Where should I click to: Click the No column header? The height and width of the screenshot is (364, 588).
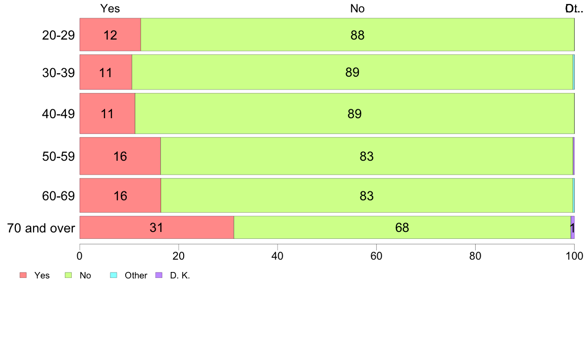tap(357, 8)
